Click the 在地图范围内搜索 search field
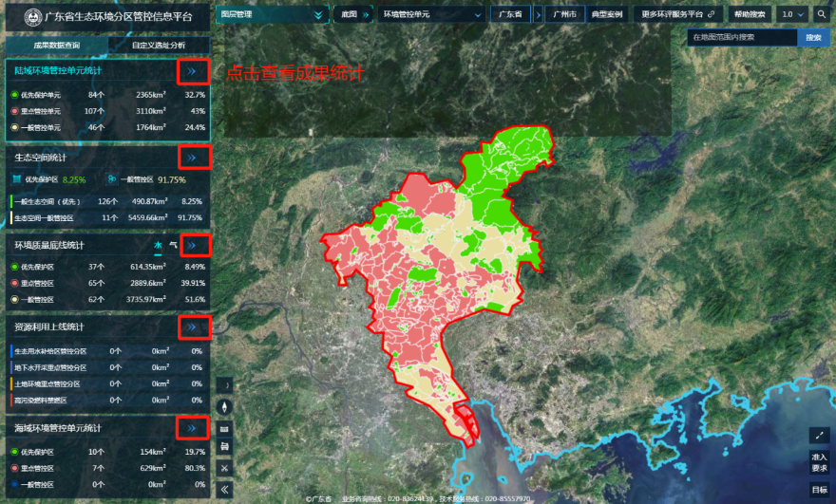836x504 pixels. [x=741, y=37]
